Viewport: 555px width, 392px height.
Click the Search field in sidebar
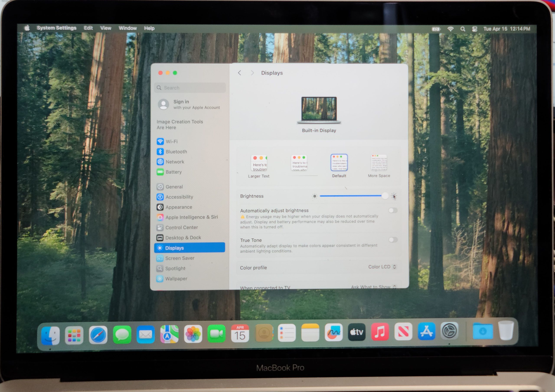(190, 88)
